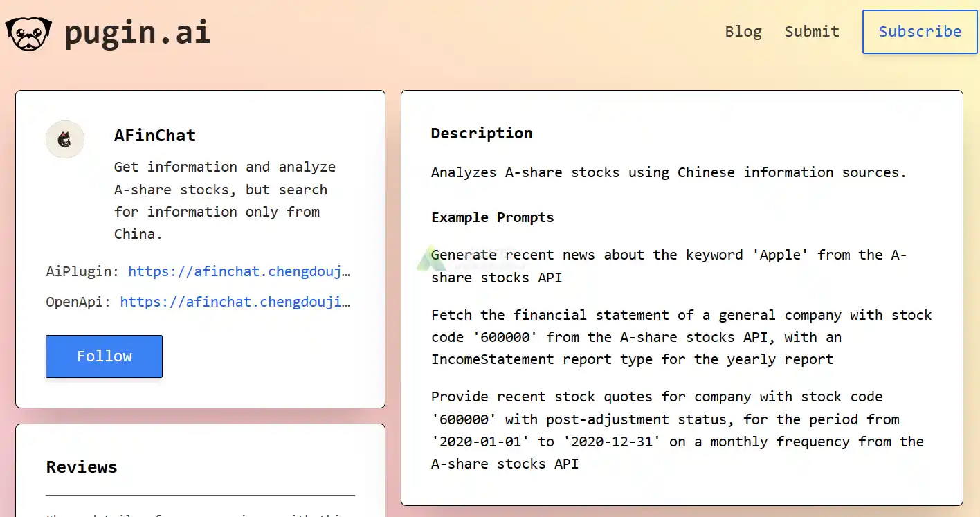Image resolution: width=980 pixels, height=517 pixels.
Task: Click the Example Prompts heading
Action: 493,217
